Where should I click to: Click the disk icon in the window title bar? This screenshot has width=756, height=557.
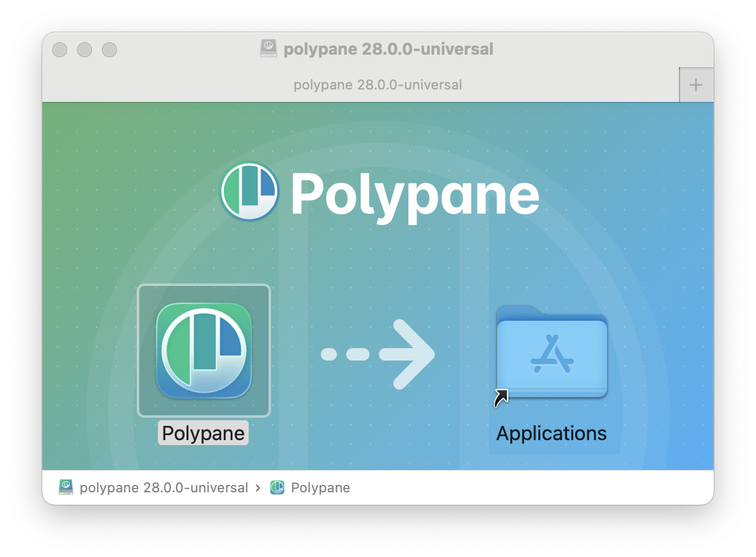pyautogui.click(x=268, y=48)
